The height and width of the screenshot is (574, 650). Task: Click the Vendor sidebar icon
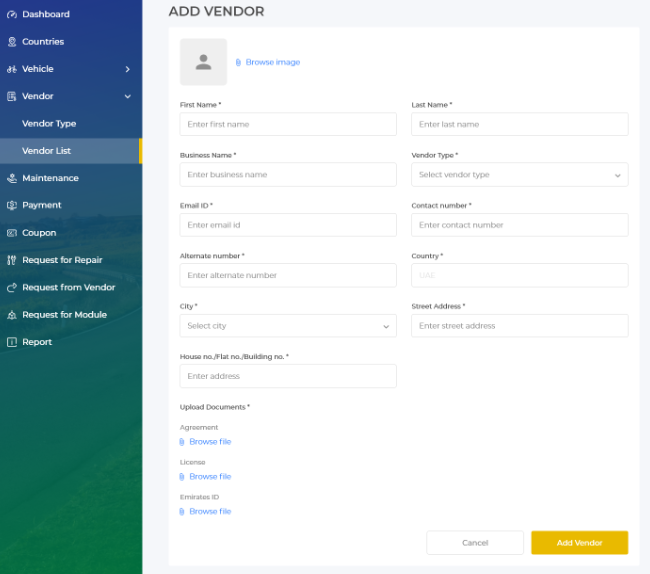click(x=12, y=97)
